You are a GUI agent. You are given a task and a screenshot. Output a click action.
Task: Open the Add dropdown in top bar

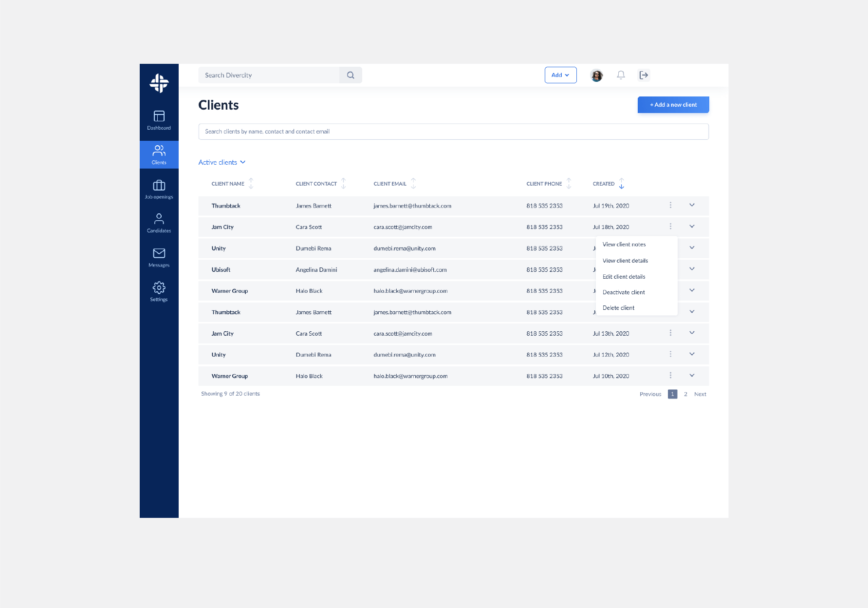(560, 75)
